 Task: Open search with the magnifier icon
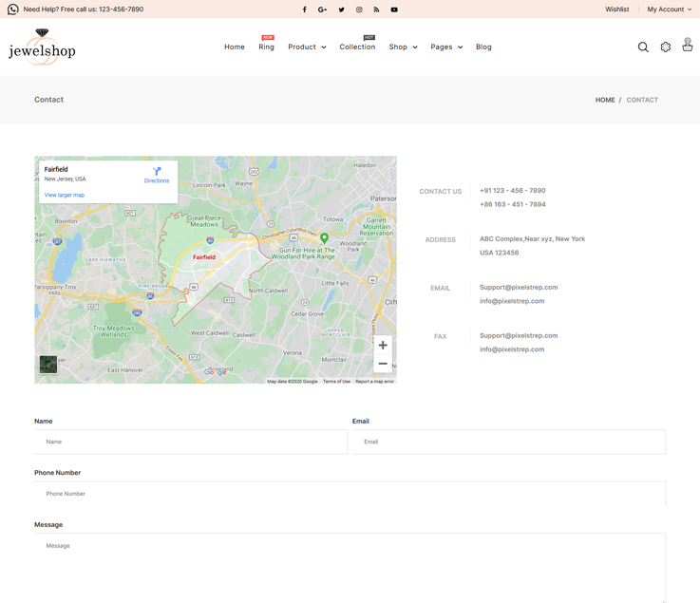(x=643, y=47)
